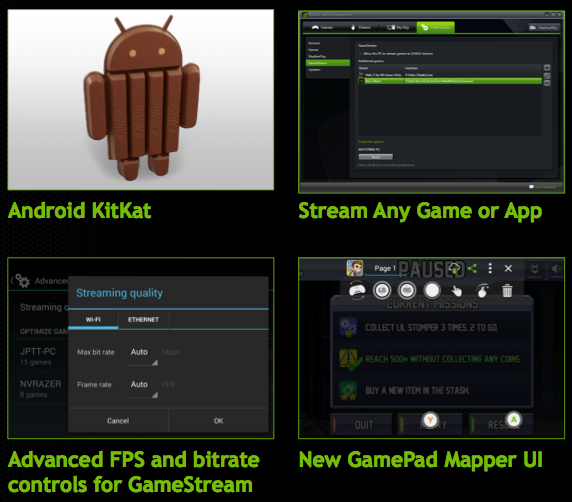
Task: Click the A button overlay marker
Action: coord(514,420)
